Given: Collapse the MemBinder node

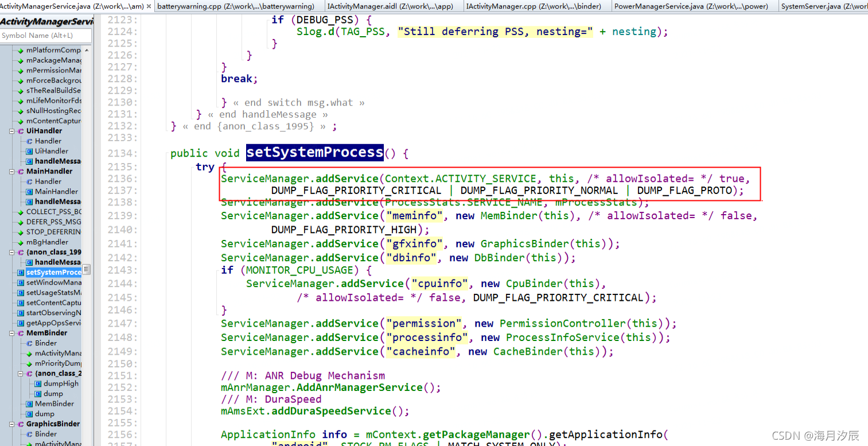Looking at the screenshot, I should pos(11,332).
